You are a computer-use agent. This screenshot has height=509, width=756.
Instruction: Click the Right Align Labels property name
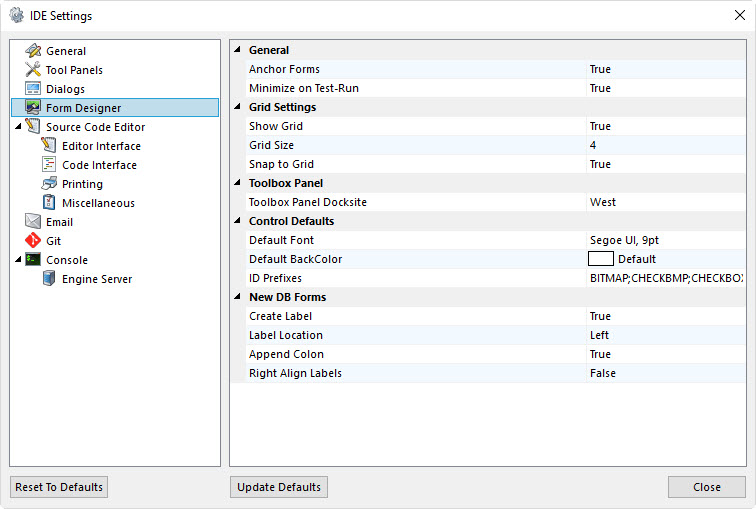click(x=295, y=373)
